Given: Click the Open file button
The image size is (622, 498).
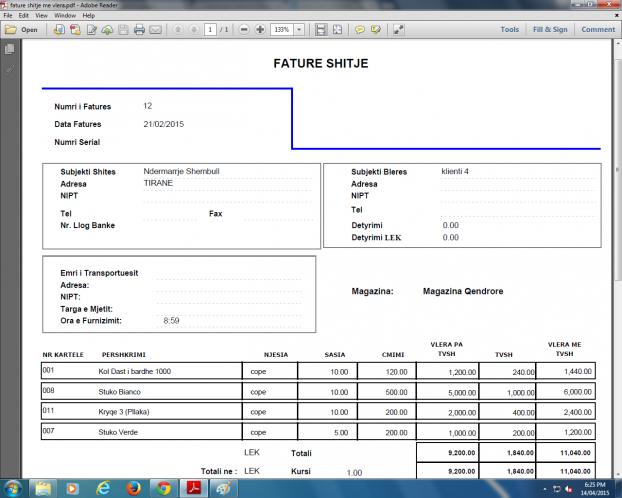Looking at the screenshot, I should click(21, 30).
